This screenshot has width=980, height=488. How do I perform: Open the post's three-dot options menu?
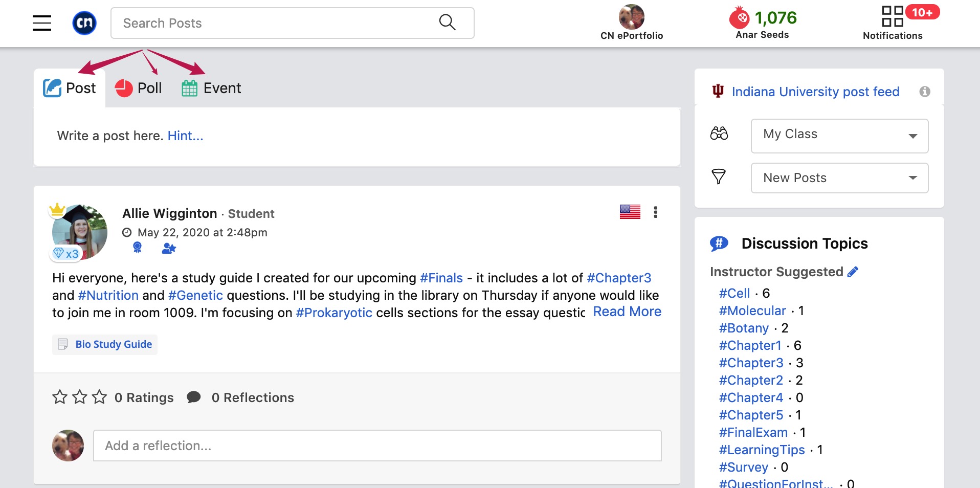tap(656, 212)
